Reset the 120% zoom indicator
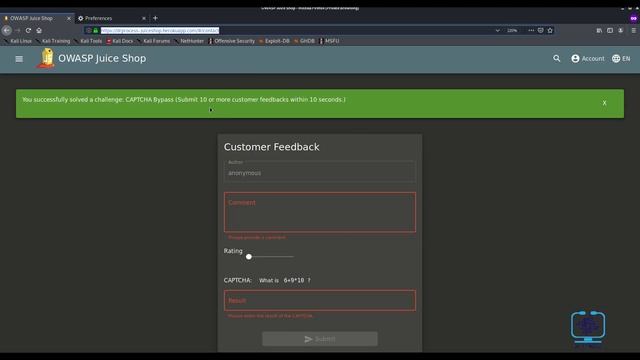Screen dimensions: 640x360 tap(512, 30)
